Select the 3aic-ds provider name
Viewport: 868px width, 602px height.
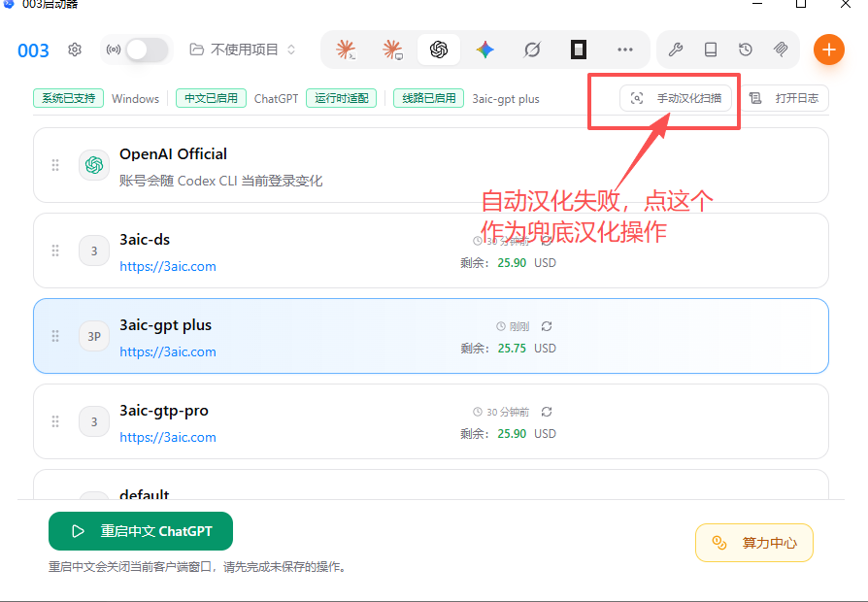pos(145,240)
